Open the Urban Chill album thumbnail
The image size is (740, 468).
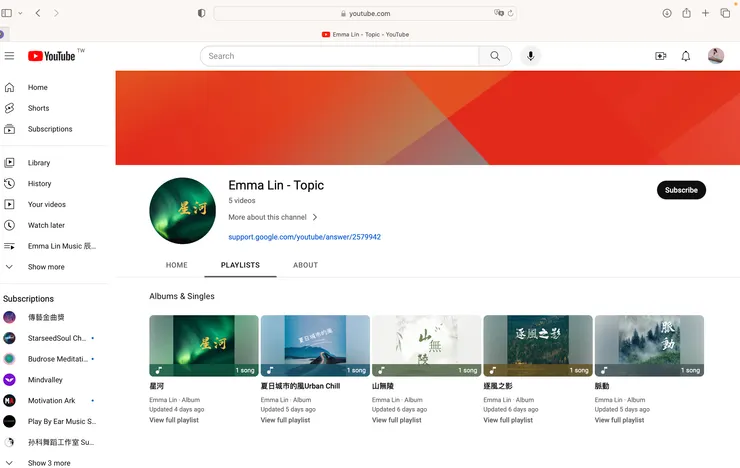pos(315,346)
